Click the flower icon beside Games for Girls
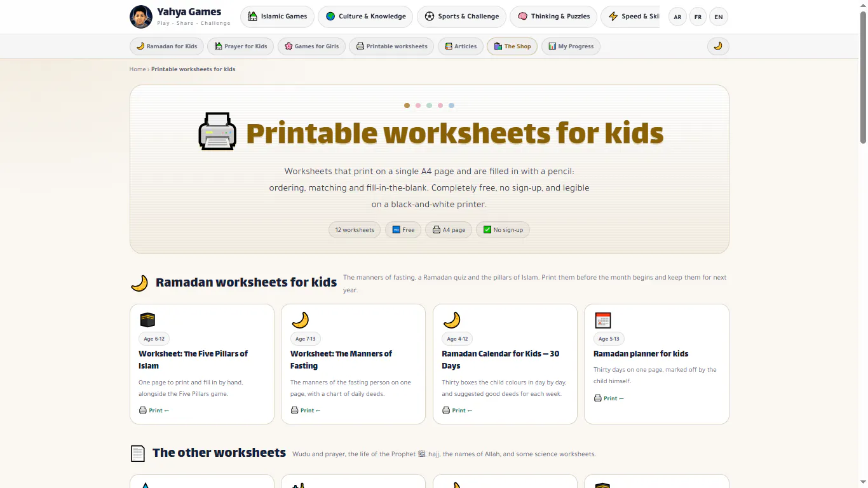This screenshot has width=868, height=488. coord(288,46)
